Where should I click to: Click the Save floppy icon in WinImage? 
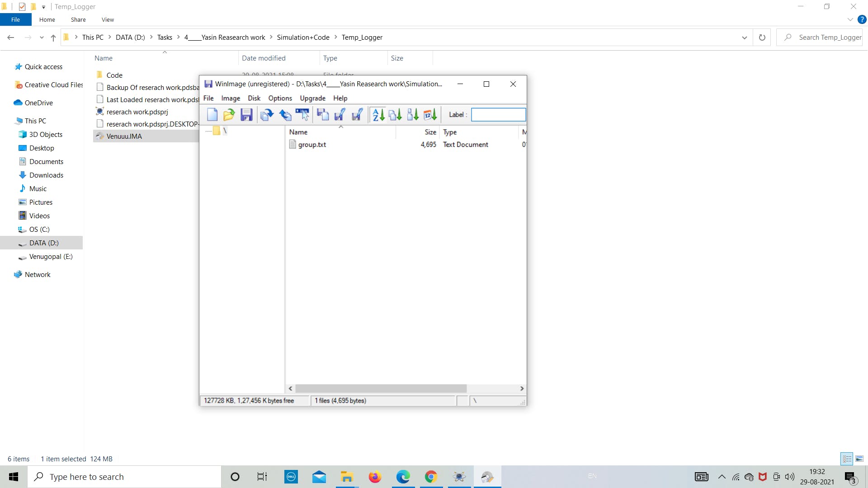tap(246, 115)
